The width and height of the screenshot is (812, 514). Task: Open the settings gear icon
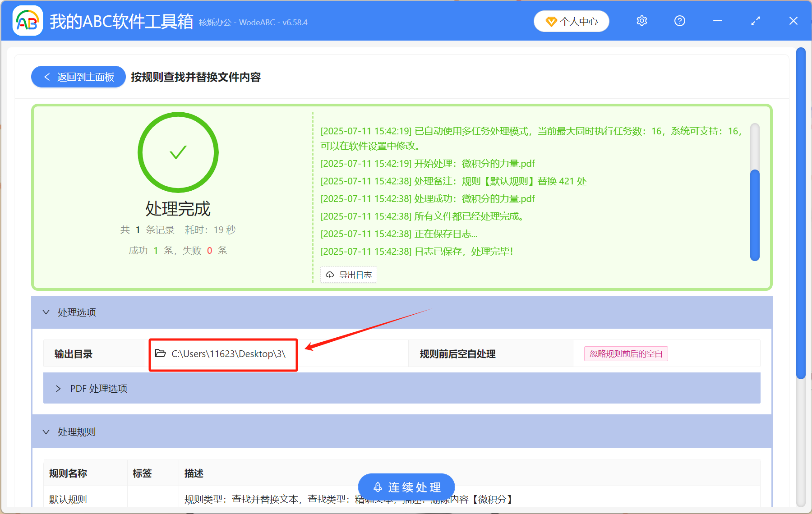point(641,21)
